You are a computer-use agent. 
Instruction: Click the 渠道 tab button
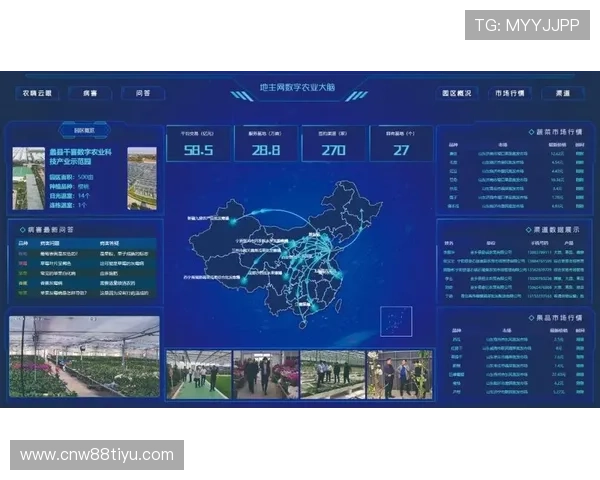(x=563, y=93)
